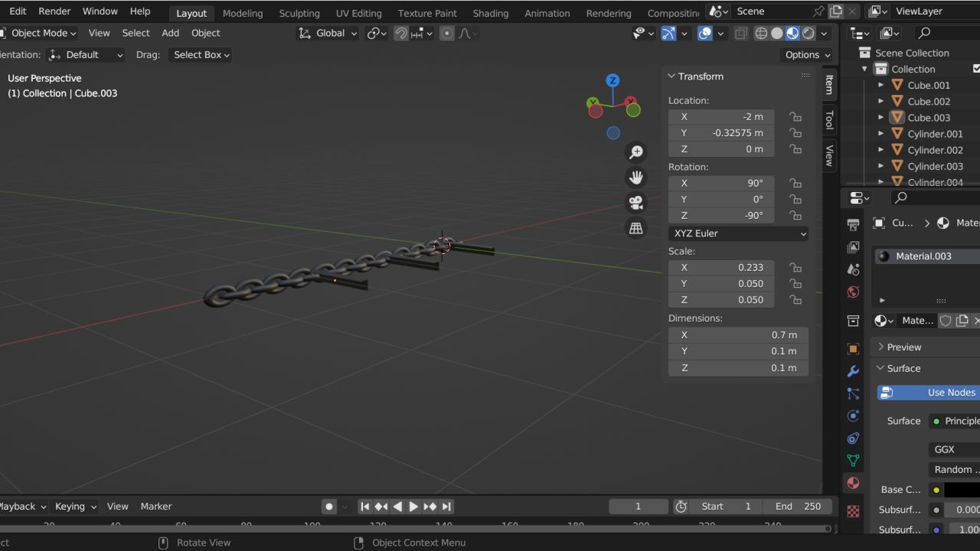Toggle viewport overlays
This screenshot has height=551, width=980.
pyautogui.click(x=705, y=33)
